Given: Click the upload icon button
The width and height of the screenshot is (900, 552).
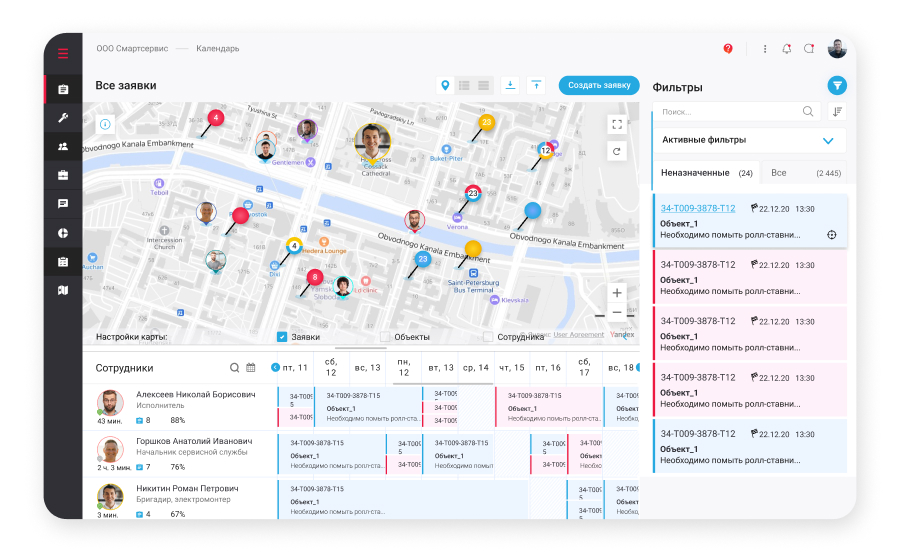Looking at the screenshot, I should (x=536, y=85).
